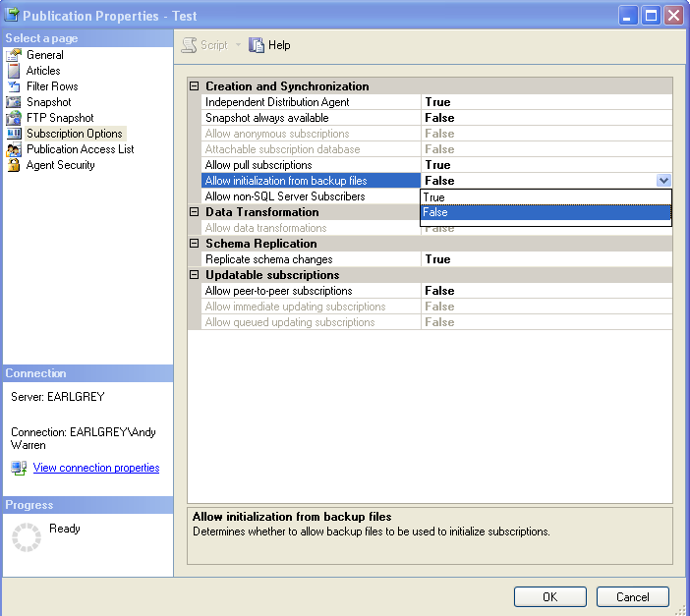Click the True value of Replicate schema changes
This screenshot has width=690, height=616.
click(437, 259)
